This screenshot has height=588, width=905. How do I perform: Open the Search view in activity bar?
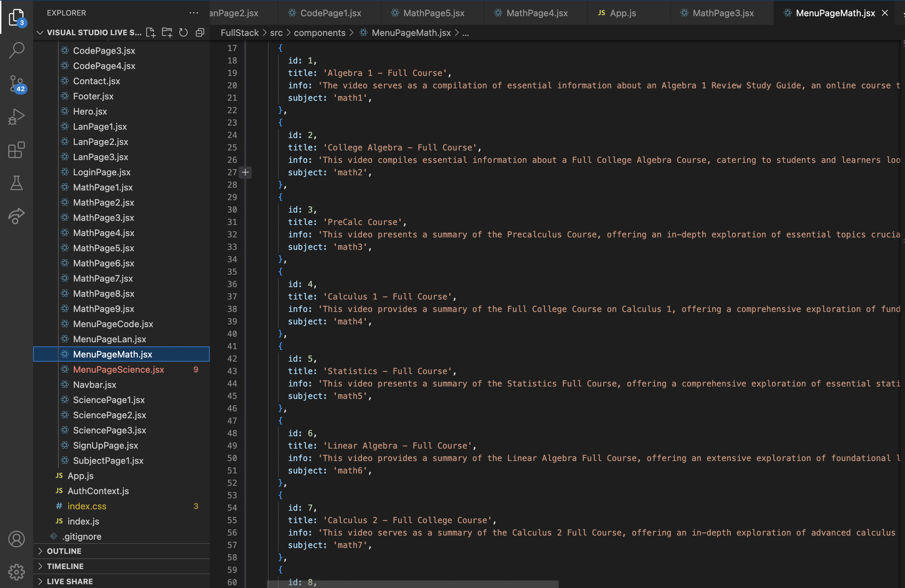[16, 50]
